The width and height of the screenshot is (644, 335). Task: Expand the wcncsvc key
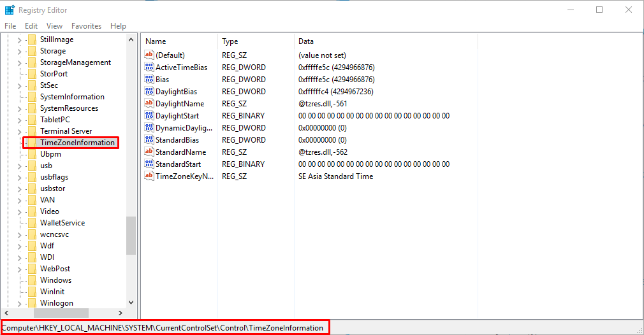(19, 235)
